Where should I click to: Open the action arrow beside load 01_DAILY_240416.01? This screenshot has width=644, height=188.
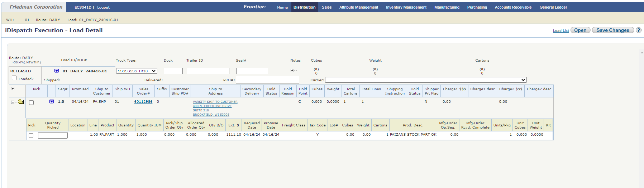[57, 71]
